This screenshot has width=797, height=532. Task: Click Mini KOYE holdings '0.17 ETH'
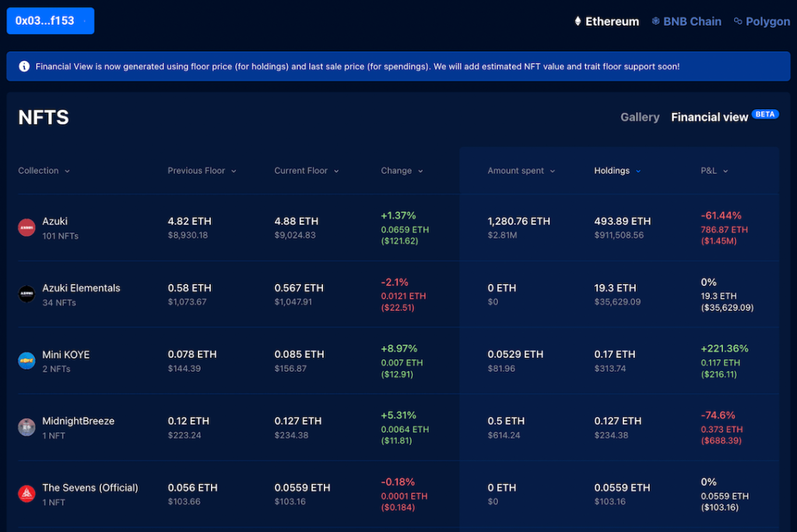click(x=615, y=354)
